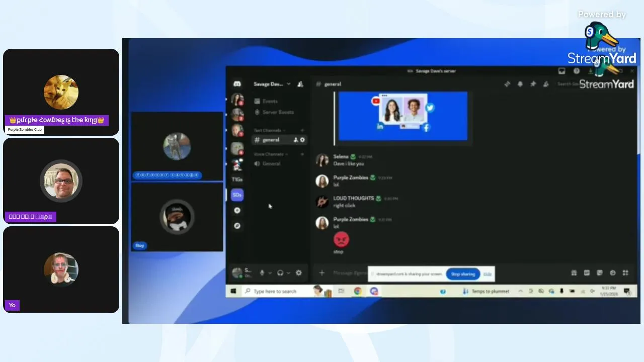Add a new text channel plus

coord(302,130)
